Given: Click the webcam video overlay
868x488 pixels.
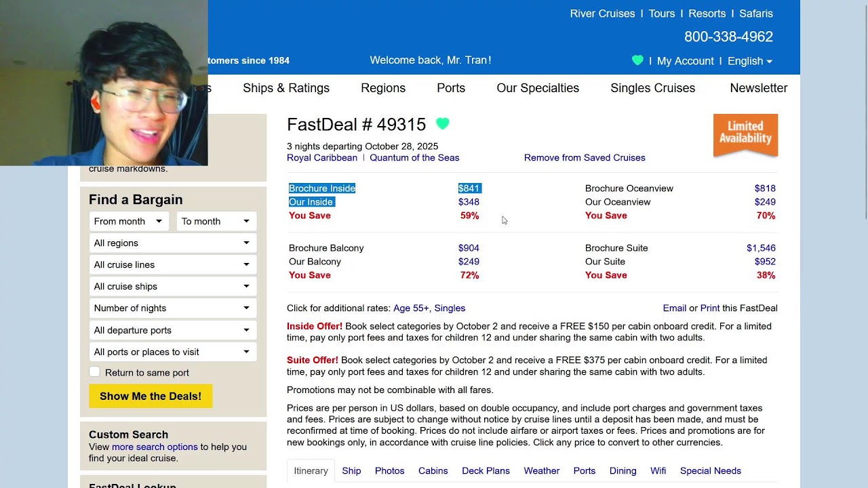Looking at the screenshot, I should coord(104,83).
